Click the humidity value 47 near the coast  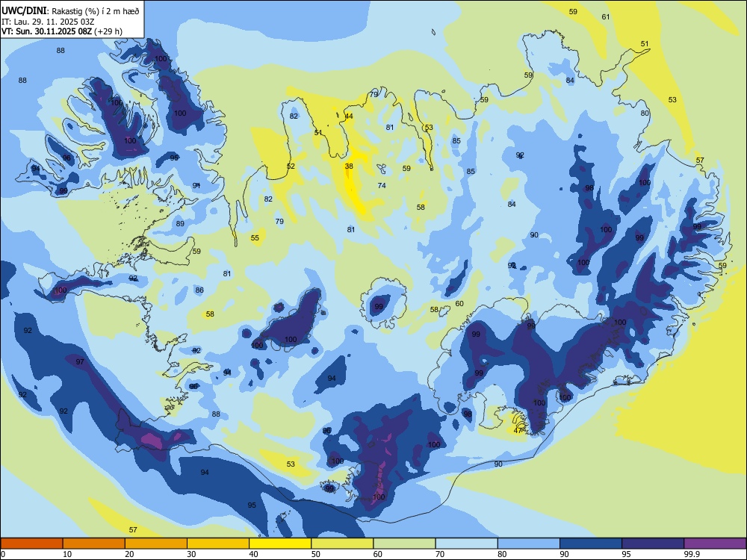coord(518,431)
